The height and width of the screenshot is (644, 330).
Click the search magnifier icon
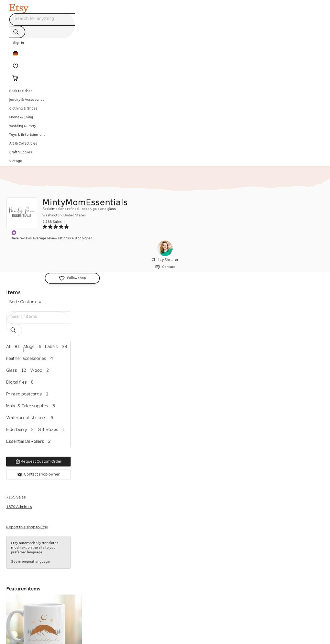click(16, 32)
